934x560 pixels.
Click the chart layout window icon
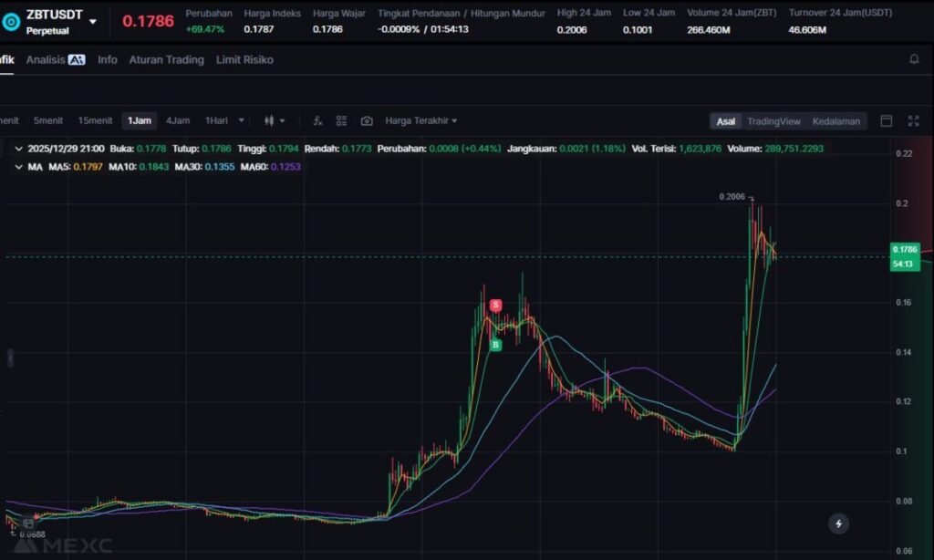(x=886, y=121)
